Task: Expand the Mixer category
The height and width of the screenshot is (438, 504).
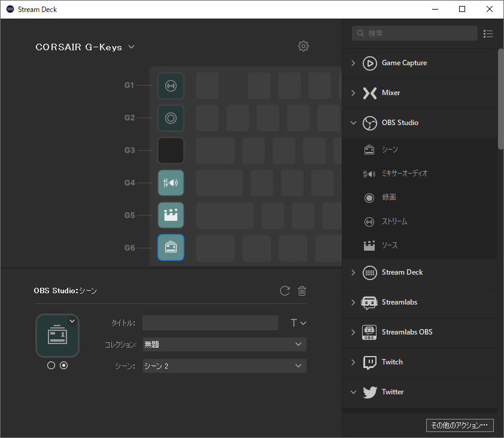Action: coord(353,93)
